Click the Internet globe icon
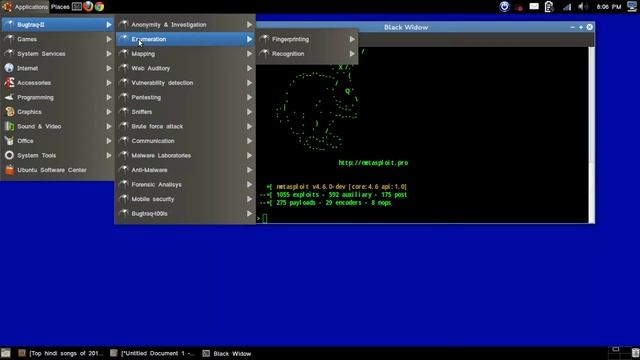This screenshot has height=360, width=640. pos(9,68)
